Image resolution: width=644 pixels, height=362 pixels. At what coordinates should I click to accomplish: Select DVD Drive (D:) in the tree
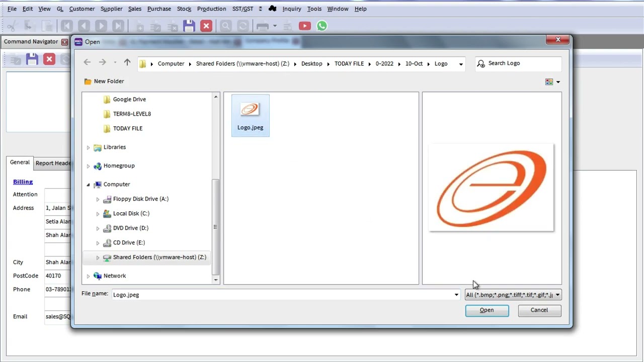pyautogui.click(x=130, y=228)
